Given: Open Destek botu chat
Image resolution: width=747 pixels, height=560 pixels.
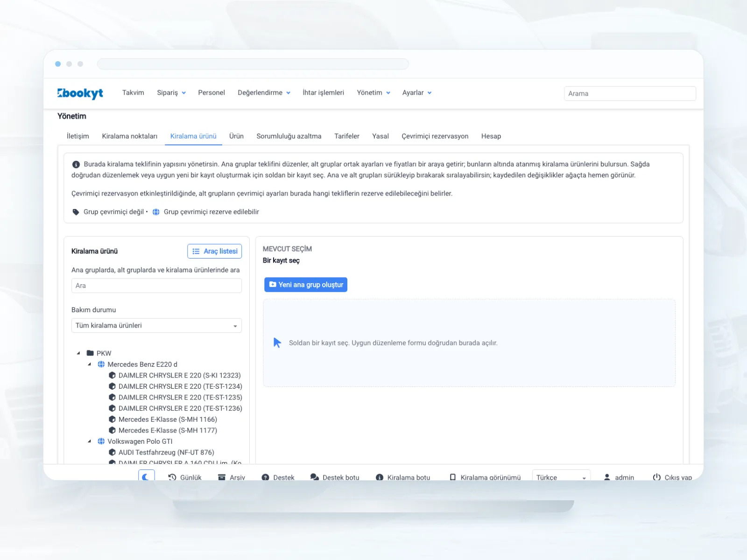Looking at the screenshot, I should (x=335, y=477).
